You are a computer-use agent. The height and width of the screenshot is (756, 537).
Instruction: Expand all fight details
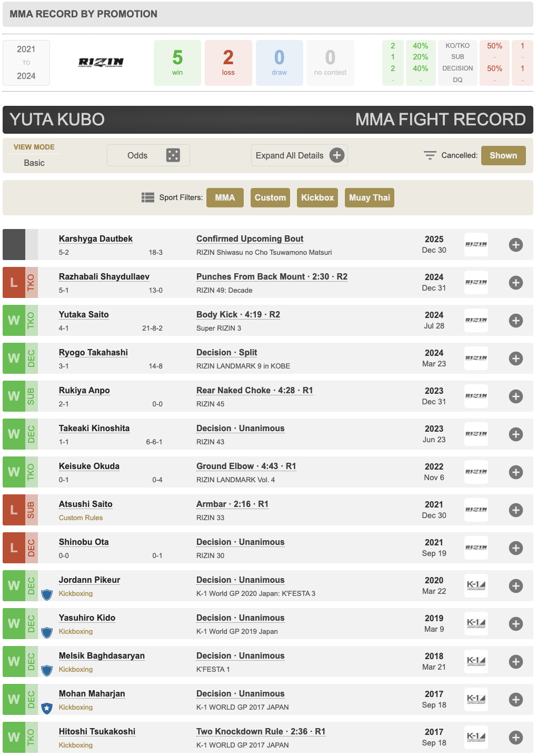pos(299,155)
